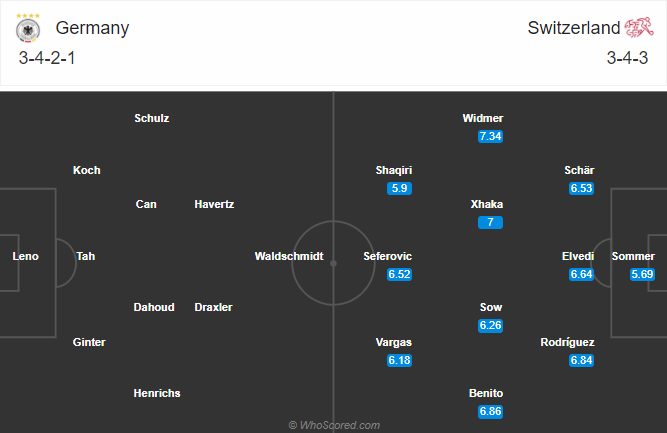The width and height of the screenshot is (667, 433).
Task: Click Sommer's 5.69 rating badge
Action: pyautogui.click(x=642, y=274)
